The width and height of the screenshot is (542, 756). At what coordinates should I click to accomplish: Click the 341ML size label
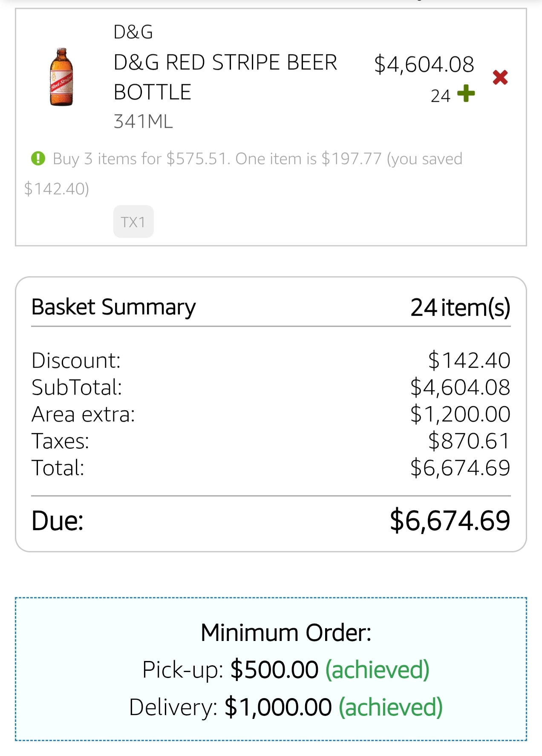coord(143,121)
